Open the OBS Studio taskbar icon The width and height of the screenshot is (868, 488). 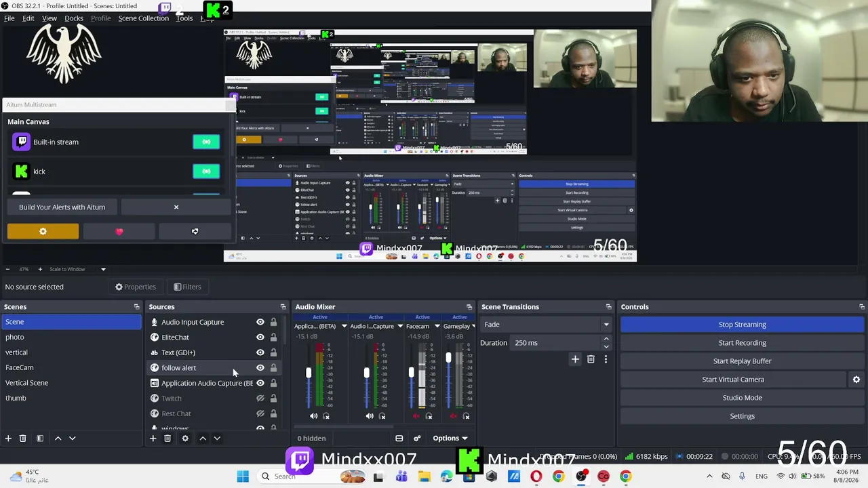[581, 476]
